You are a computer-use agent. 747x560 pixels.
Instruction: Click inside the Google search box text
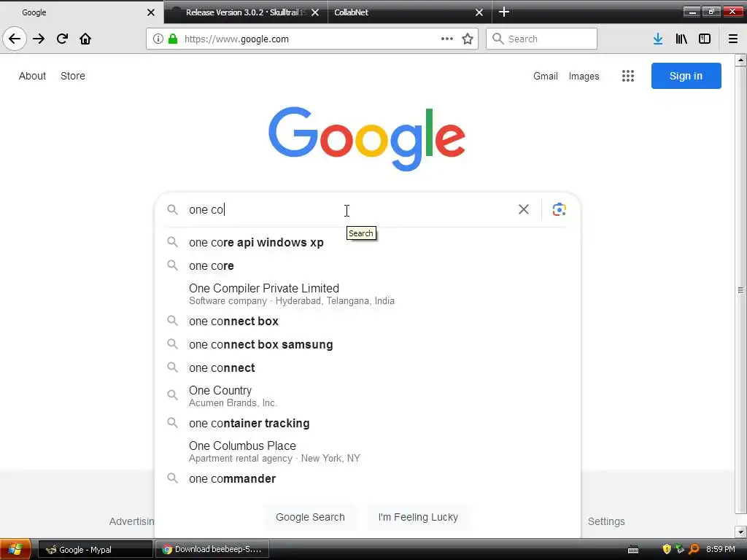tap(350, 209)
